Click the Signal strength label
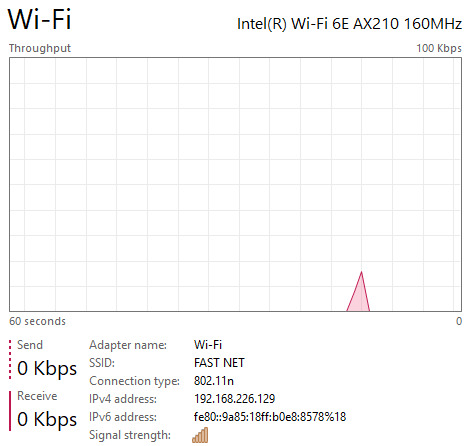The width and height of the screenshot is (471, 446). 130,435
